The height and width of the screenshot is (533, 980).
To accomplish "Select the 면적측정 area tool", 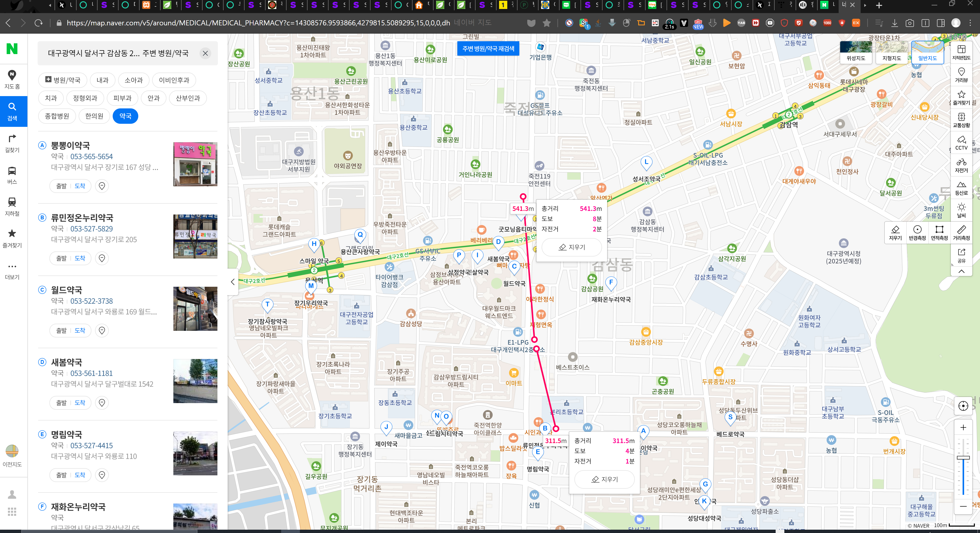I will tap(939, 233).
